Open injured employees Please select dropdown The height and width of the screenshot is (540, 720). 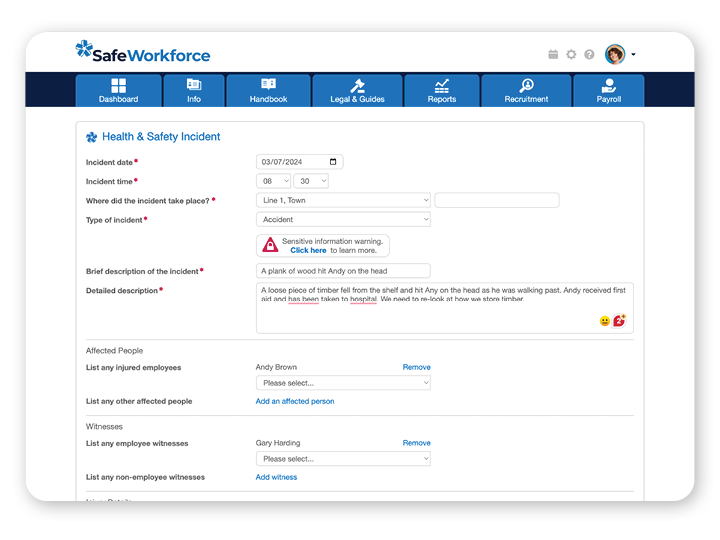pyautogui.click(x=343, y=383)
